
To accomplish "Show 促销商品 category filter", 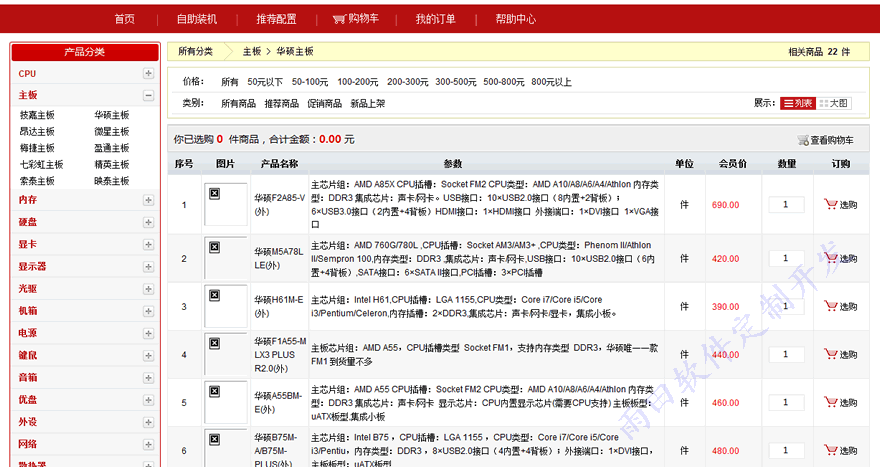I will point(324,103).
